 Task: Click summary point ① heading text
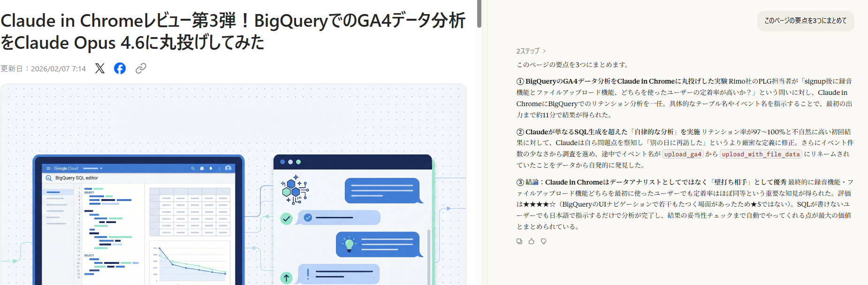pyautogui.click(x=621, y=81)
